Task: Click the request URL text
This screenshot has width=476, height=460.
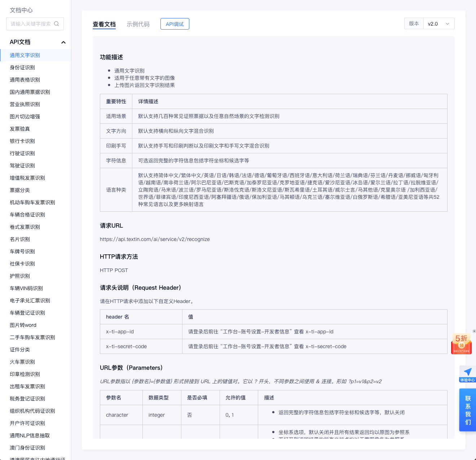Action: (155, 239)
